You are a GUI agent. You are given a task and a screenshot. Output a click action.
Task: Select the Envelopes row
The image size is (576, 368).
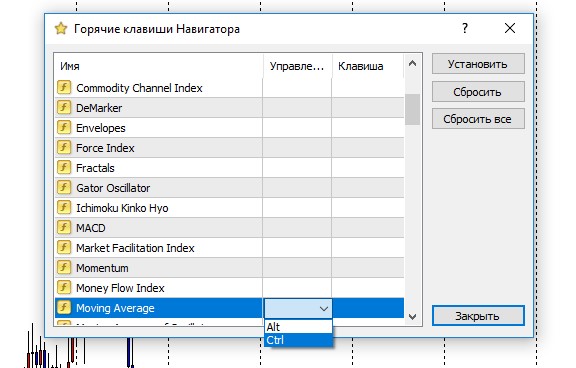click(x=229, y=128)
